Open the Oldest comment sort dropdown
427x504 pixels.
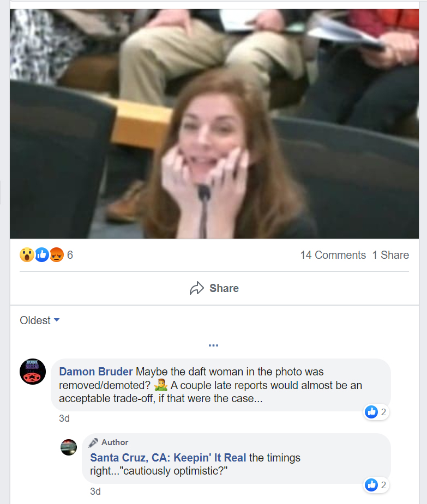tap(39, 320)
